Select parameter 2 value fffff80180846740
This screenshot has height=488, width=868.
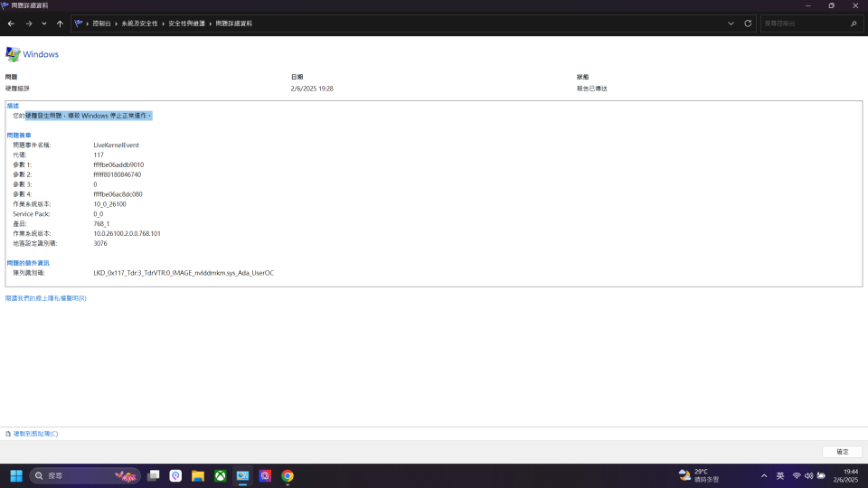(x=118, y=174)
